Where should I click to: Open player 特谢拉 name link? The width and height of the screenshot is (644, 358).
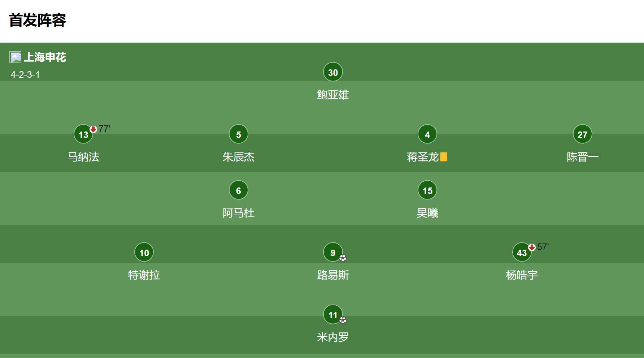pos(144,275)
